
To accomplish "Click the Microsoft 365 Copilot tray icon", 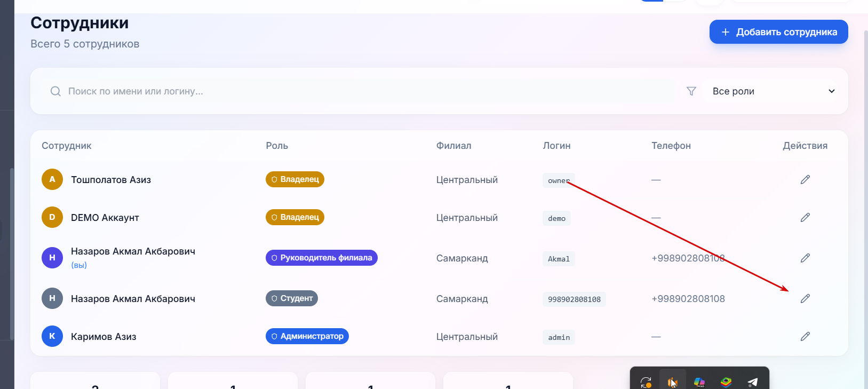I will 699,382.
